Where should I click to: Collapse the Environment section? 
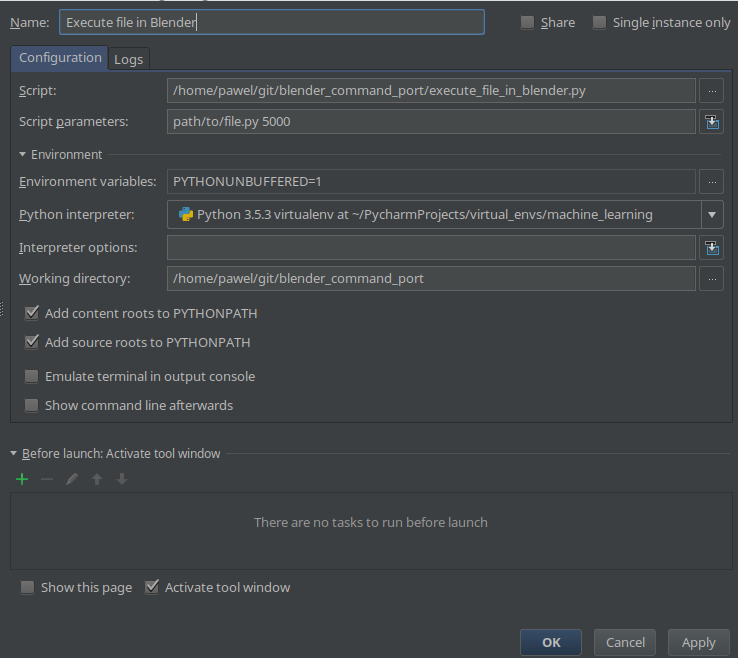click(x=22, y=154)
